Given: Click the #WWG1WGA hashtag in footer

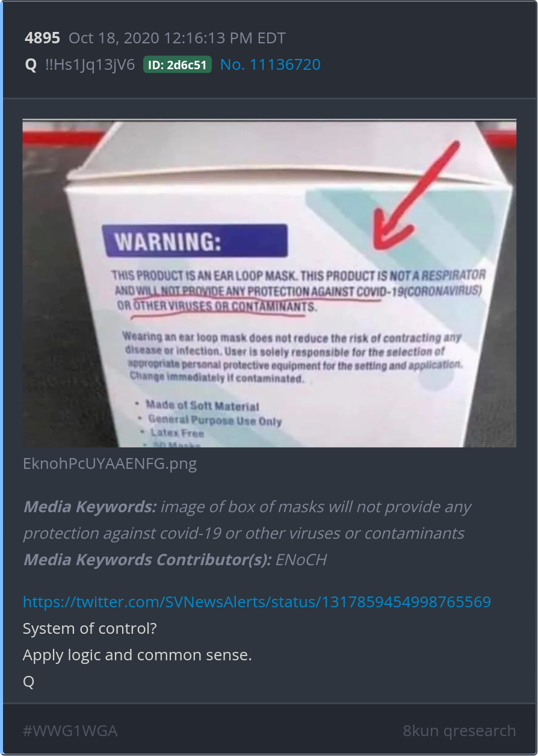Looking at the screenshot, I should [70, 731].
